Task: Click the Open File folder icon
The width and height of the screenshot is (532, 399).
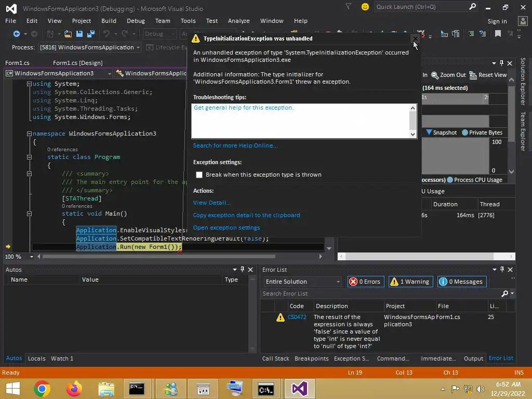Action: coord(68,34)
